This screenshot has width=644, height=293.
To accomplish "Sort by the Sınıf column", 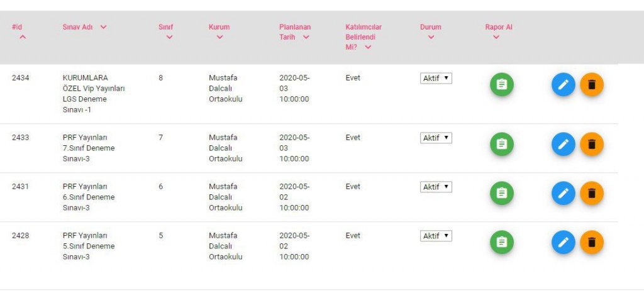I will click(166, 31).
